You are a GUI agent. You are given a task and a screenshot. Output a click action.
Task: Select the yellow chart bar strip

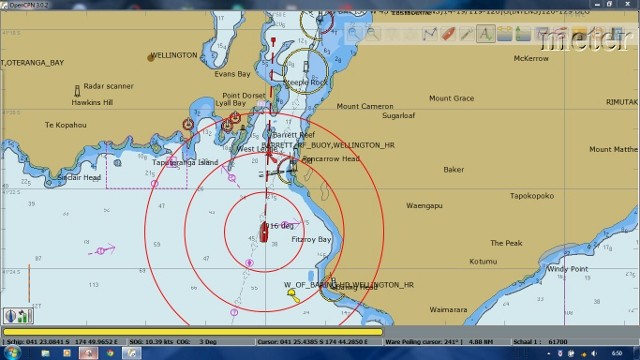click(x=193, y=332)
